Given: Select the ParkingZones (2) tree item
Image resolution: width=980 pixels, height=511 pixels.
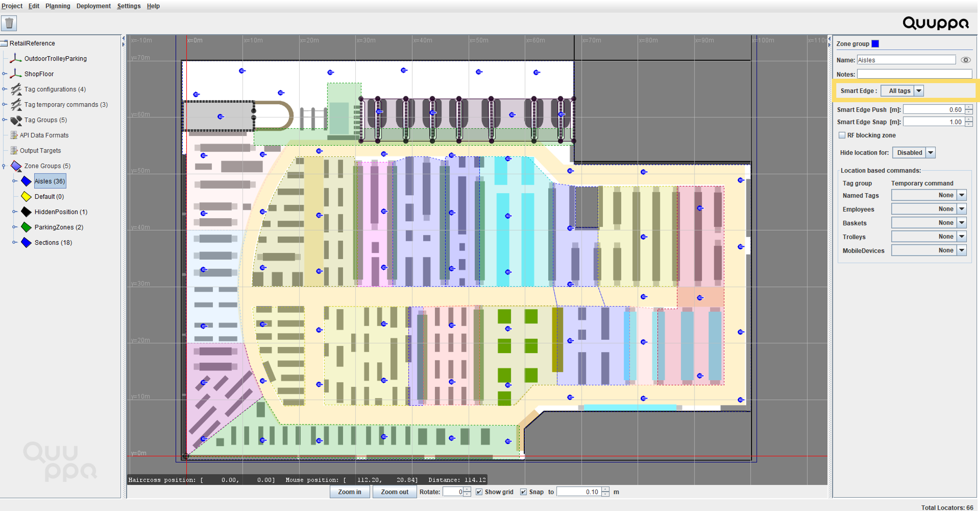Looking at the screenshot, I should (x=59, y=227).
